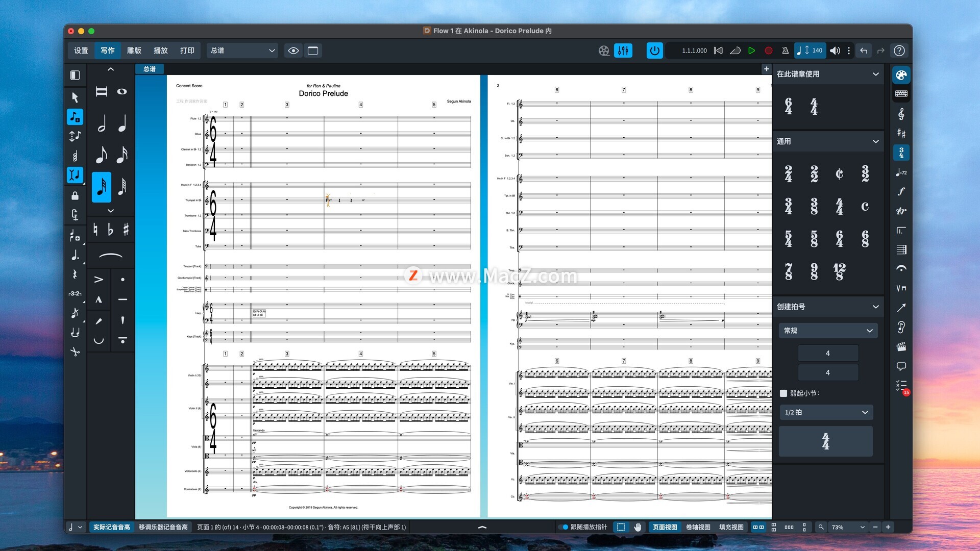Select the slur tool
The width and height of the screenshot is (980, 551).
click(110, 255)
